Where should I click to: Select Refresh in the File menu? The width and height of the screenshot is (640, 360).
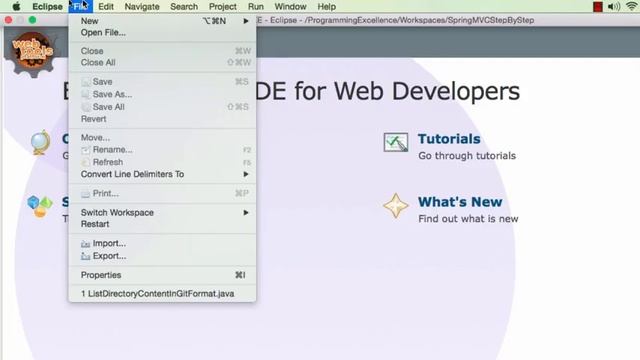[x=162, y=162]
